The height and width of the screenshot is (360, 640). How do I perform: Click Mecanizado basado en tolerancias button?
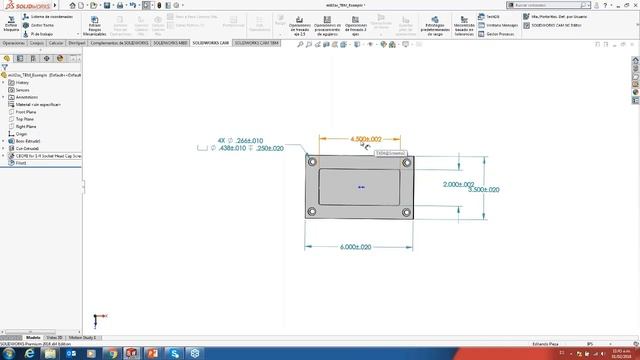[464, 26]
